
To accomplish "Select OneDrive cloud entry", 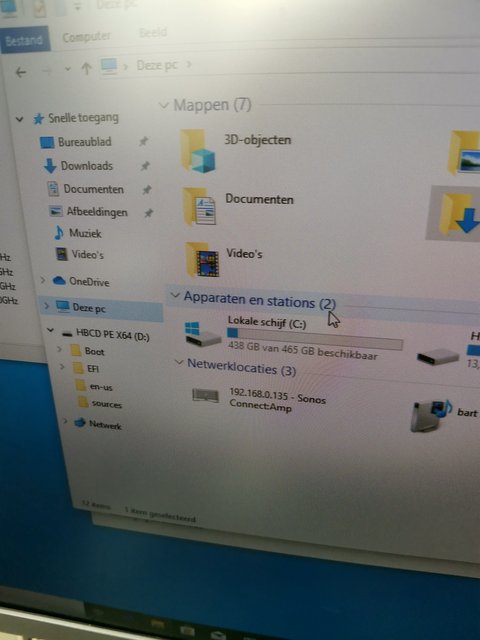I will tap(81, 281).
